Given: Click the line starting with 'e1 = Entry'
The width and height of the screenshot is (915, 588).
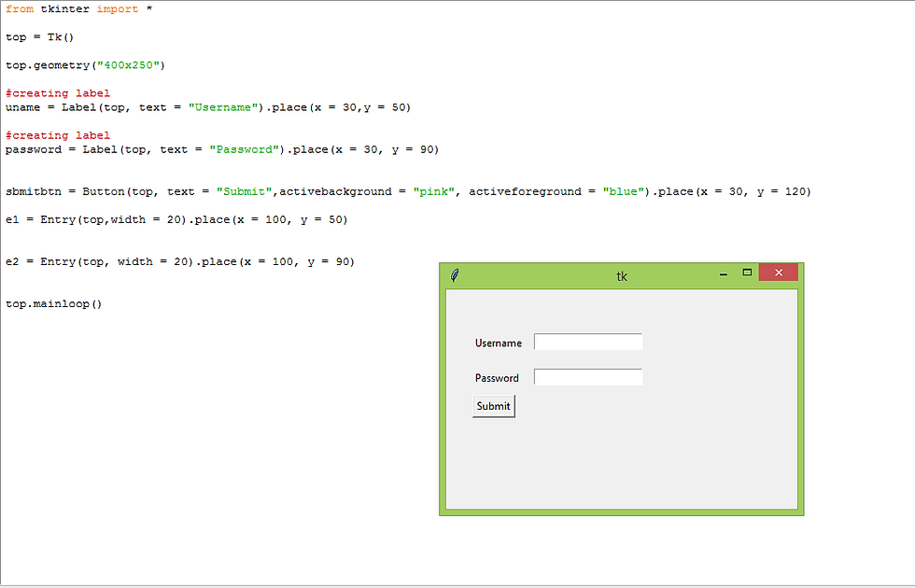Looking at the screenshot, I should [176, 219].
